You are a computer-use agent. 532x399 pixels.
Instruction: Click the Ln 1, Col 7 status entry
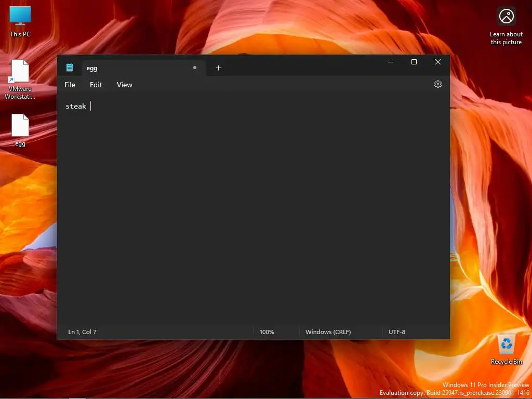[x=83, y=332]
